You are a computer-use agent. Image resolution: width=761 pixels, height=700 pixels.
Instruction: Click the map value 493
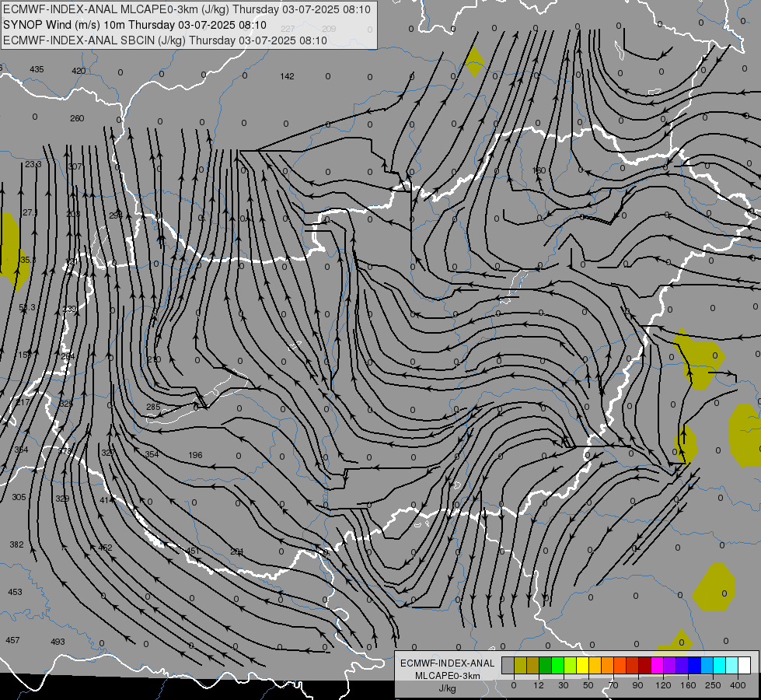click(x=58, y=642)
